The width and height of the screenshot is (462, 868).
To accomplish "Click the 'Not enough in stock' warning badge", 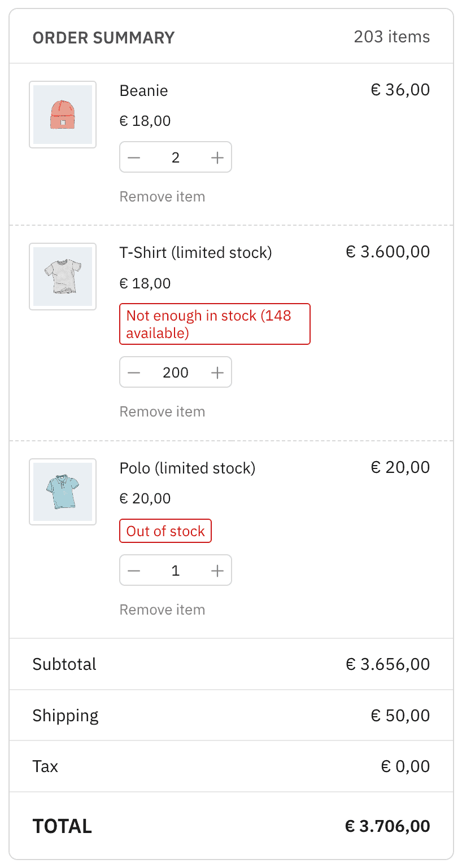I will pos(215,324).
